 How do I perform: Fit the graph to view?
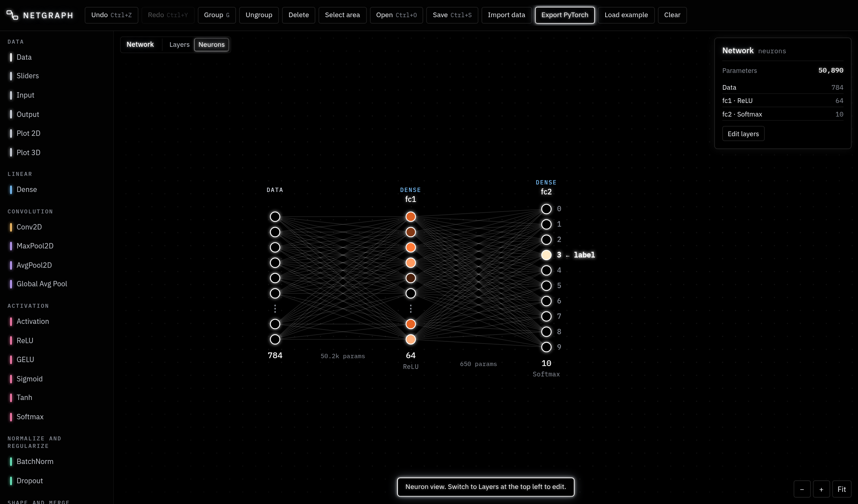click(842, 489)
